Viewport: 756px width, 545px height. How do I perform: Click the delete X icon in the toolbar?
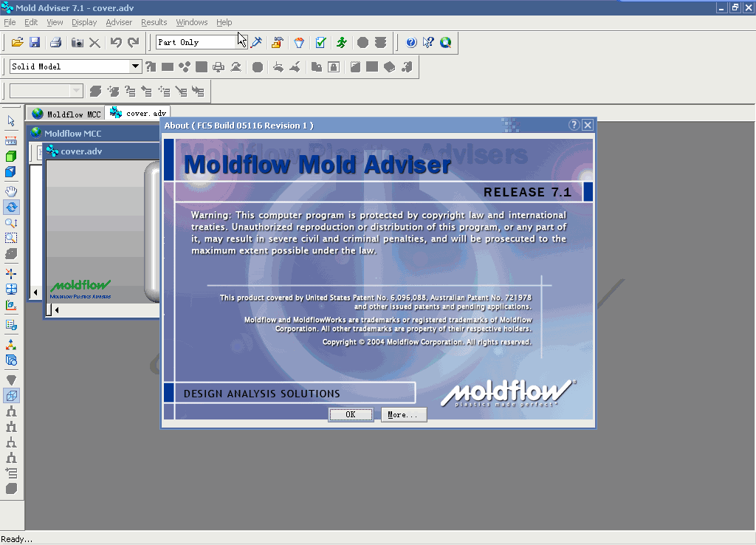(x=95, y=42)
